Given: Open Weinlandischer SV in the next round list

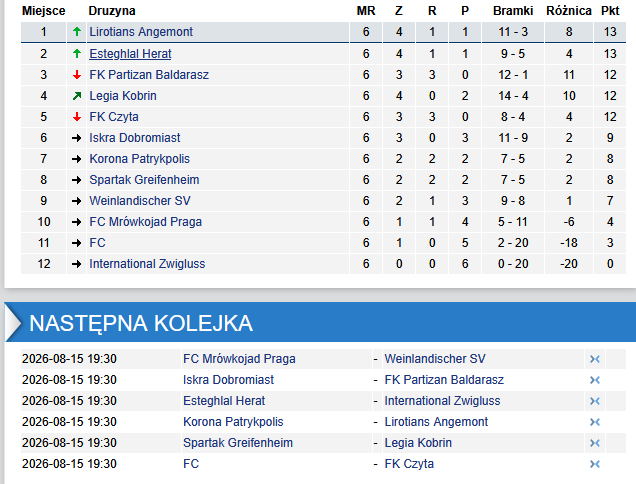Looking at the screenshot, I should (435, 359).
